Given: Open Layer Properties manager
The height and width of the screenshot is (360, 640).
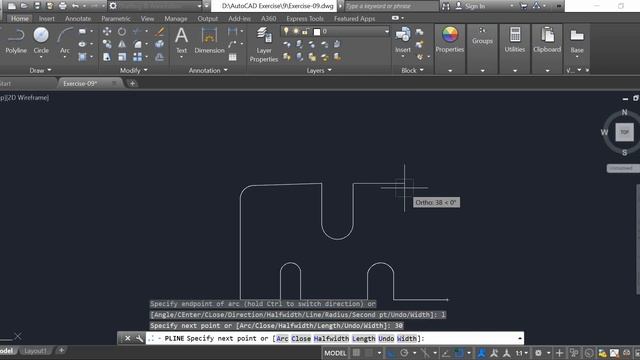Looking at the screenshot, I should click(x=264, y=44).
